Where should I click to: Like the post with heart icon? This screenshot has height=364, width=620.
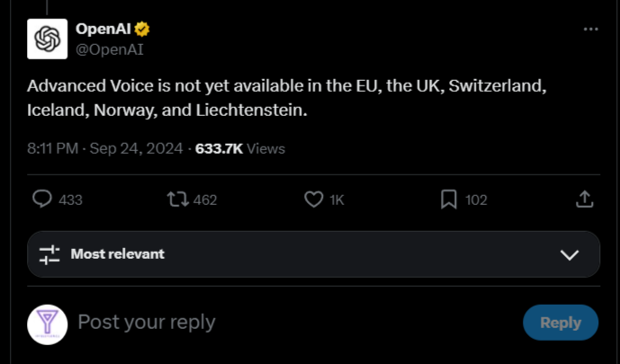314,200
